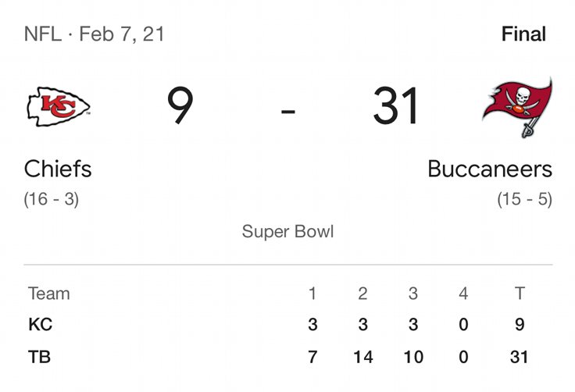Select the Buccaneers score of 31
This screenshot has width=575, height=392.
click(395, 105)
